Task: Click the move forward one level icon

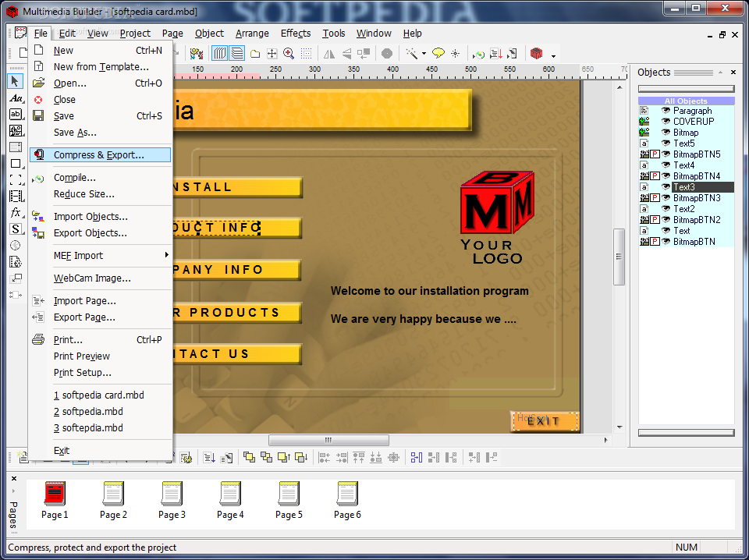Action: click(x=284, y=457)
